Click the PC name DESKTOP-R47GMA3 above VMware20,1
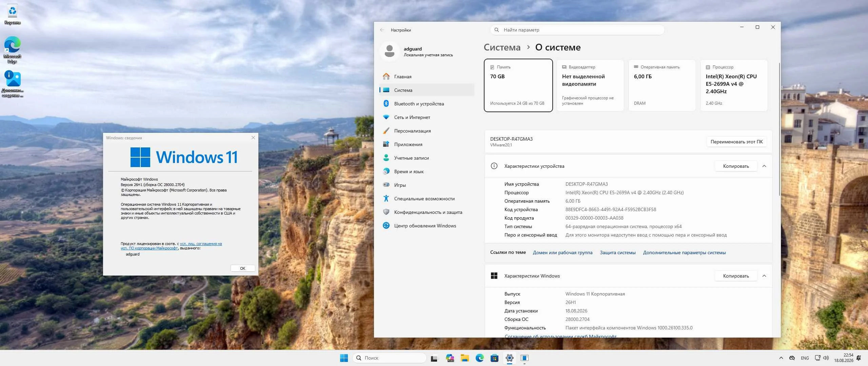The image size is (868, 366). (511, 139)
